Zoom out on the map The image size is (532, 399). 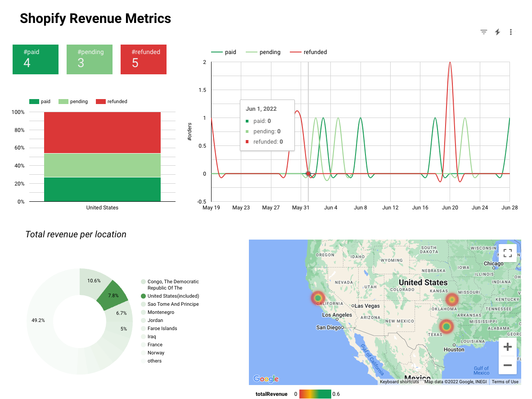pyautogui.click(x=508, y=365)
